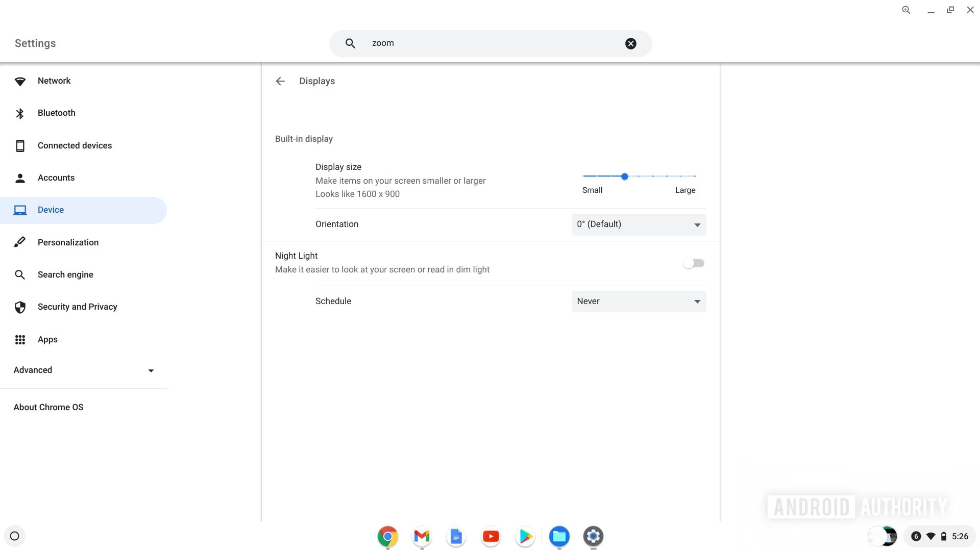Viewport: 980px width, 551px height.
Task: Launch YouTube from the shelf
Action: point(491,536)
